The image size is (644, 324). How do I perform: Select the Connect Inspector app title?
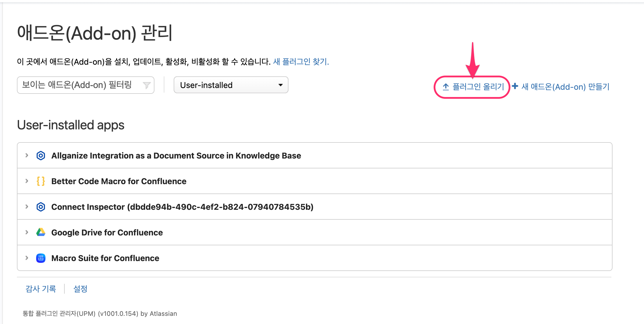click(182, 207)
